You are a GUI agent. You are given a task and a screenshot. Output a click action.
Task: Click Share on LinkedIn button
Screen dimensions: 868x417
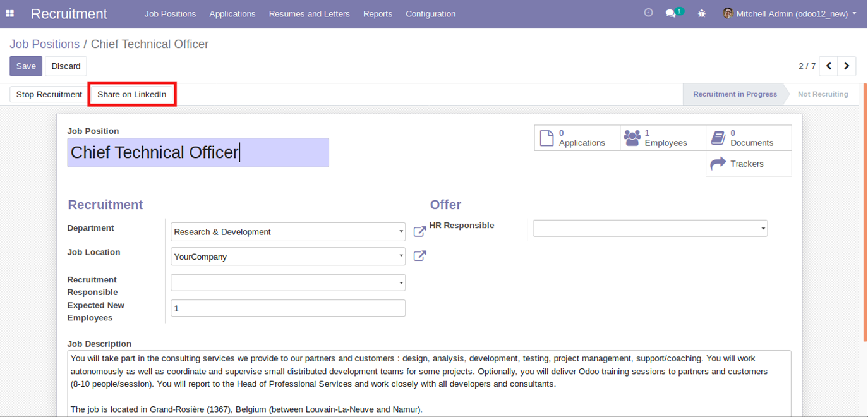pyautogui.click(x=131, y=94)
